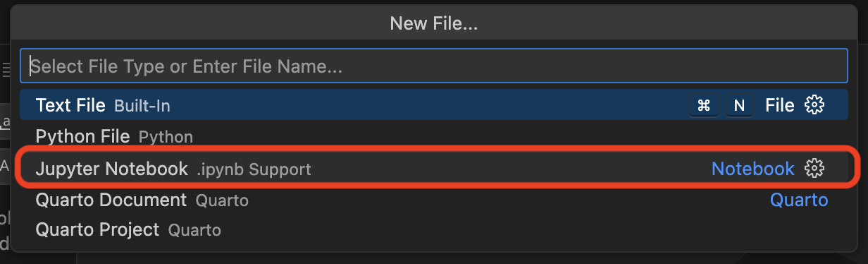Choose Python File from the list
868x264 pixels.
coord(433,136)
